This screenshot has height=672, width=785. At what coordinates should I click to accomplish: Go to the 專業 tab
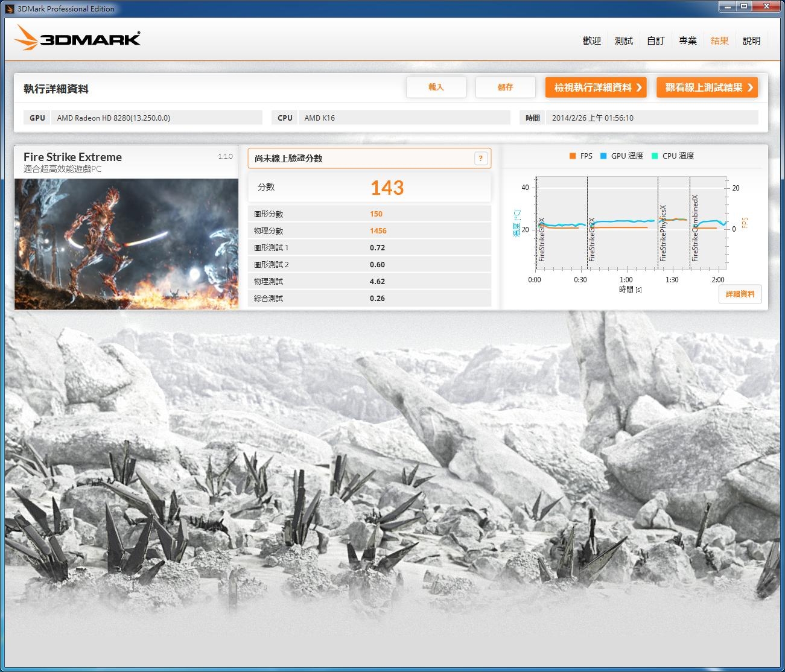tap(687, 40)
